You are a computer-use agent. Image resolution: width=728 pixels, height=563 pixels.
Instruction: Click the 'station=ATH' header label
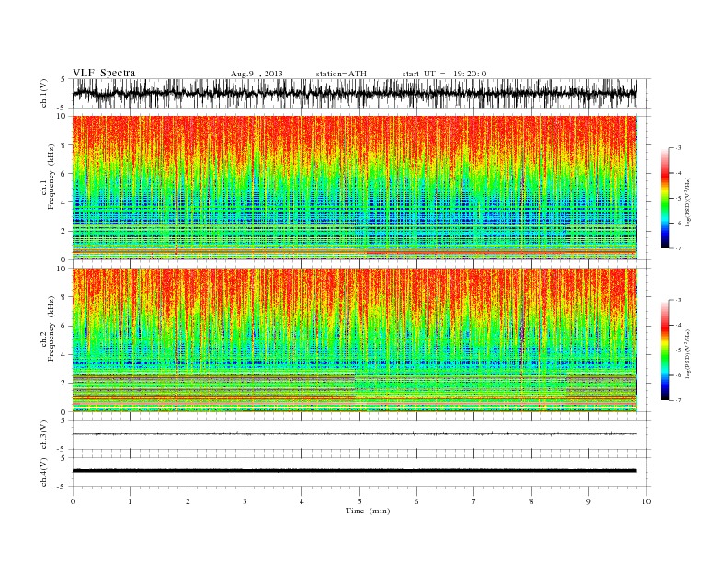(341, 74)
